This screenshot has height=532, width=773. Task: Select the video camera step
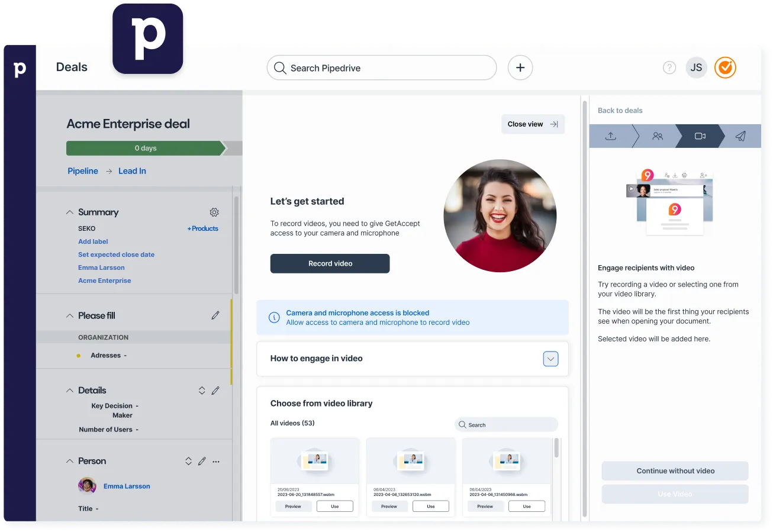(x=700, y=136)
